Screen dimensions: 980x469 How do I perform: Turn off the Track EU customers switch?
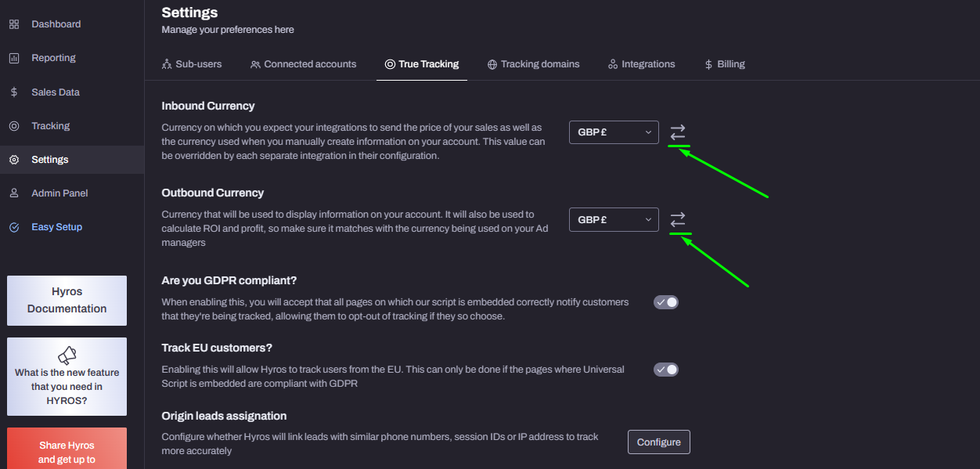665,369
